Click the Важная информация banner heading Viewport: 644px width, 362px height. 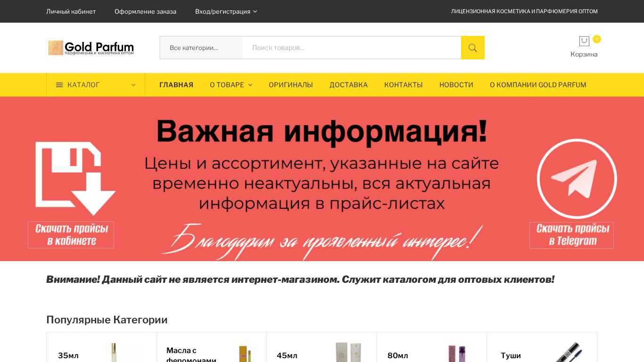point(322,131)
